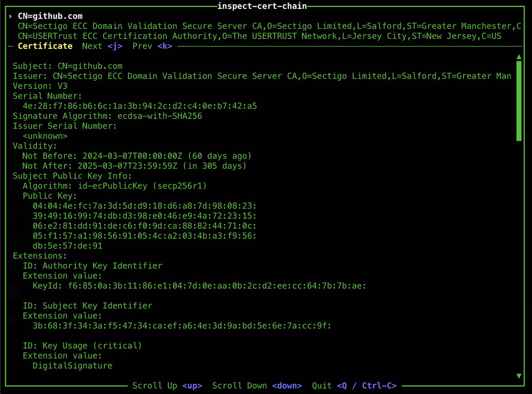Click subject key value 3b:68:3f:34:3a:f5
The image size is (532, 394).
pos(182,326)
